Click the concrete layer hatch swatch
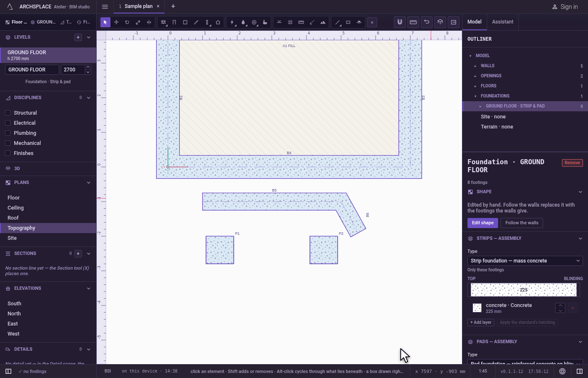Screen dimensions: 588x378 (477, 308)
